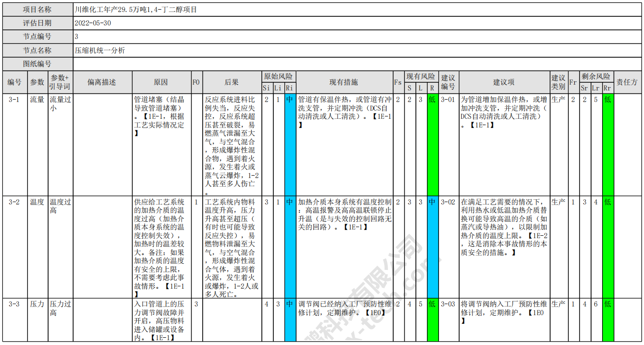This screenshot has height=345, width=644.
Task: Click the consequence cell starting 工艺系统内物料温度升高
Action: pos(232,247)
